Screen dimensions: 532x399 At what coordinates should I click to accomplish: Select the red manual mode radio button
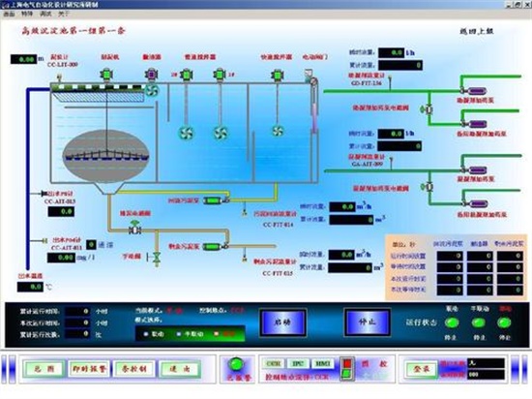tap(216, 334)
